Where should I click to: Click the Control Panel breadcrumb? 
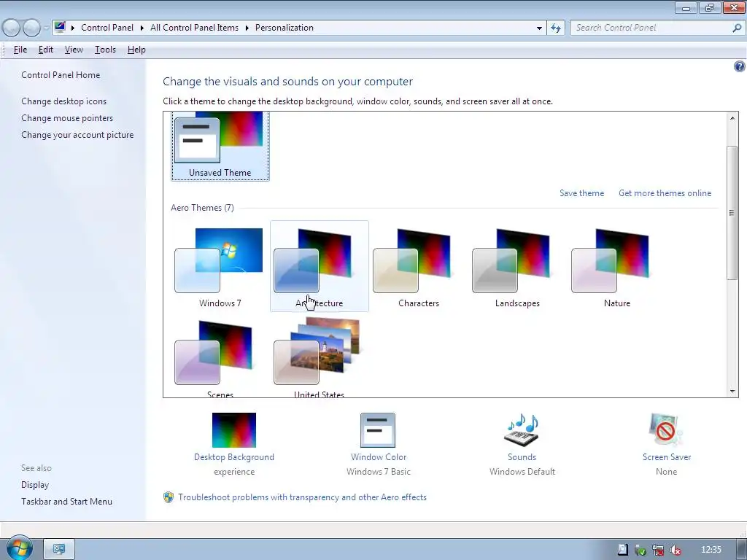[107, 28]
